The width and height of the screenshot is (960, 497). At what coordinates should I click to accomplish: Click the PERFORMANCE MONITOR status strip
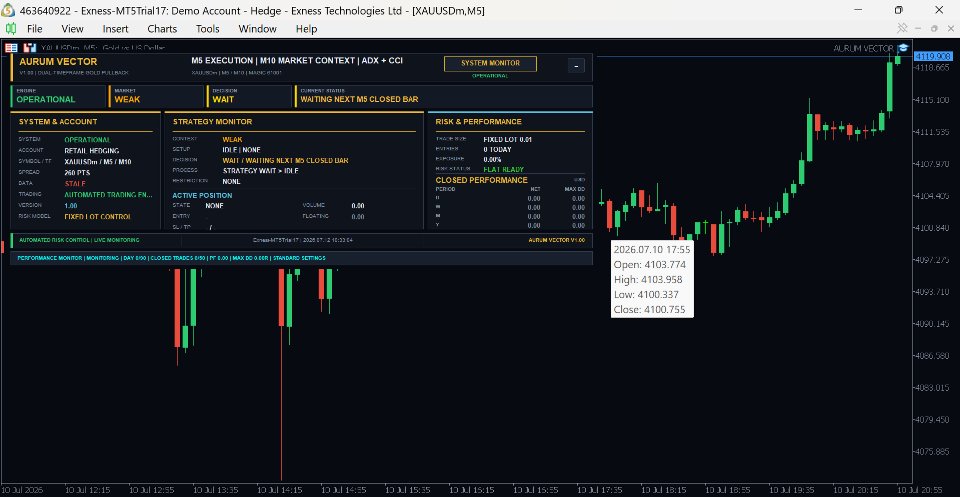(301, 258)
